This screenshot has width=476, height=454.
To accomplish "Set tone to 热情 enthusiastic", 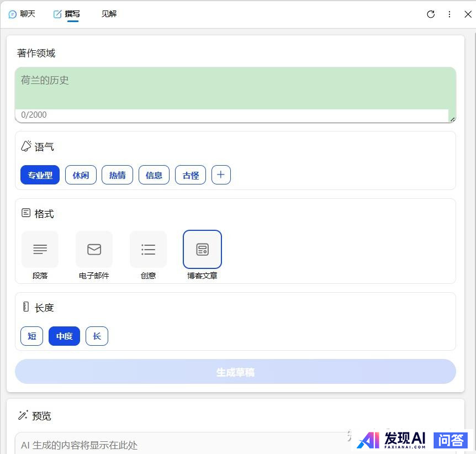I will click(117, 175).
